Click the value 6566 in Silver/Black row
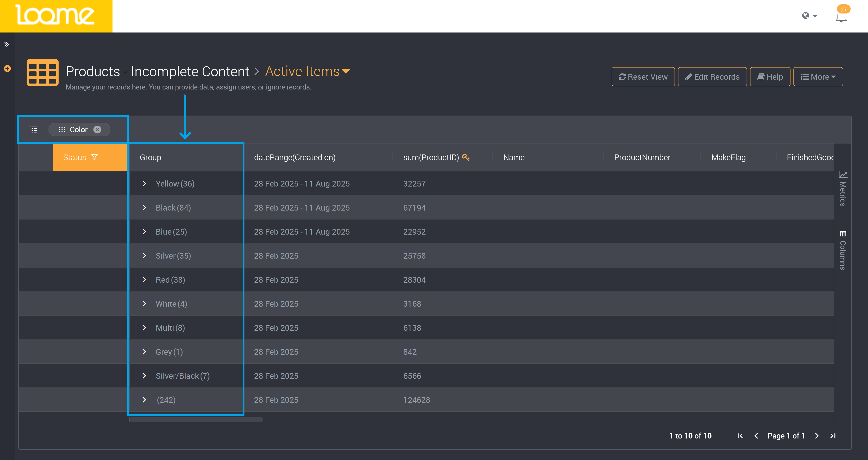Viewport: 868px width, 460px height. tap(412, 376)
